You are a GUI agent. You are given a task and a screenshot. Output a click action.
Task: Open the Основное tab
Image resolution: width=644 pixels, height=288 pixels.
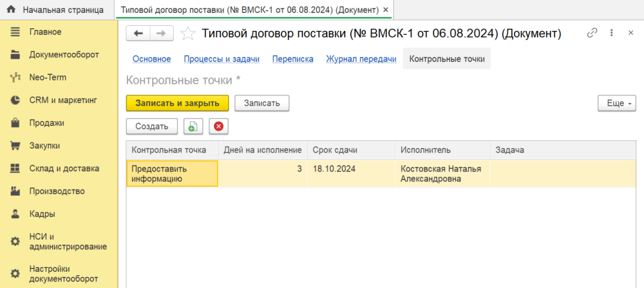pyautogui.click(x=151, y=59)
